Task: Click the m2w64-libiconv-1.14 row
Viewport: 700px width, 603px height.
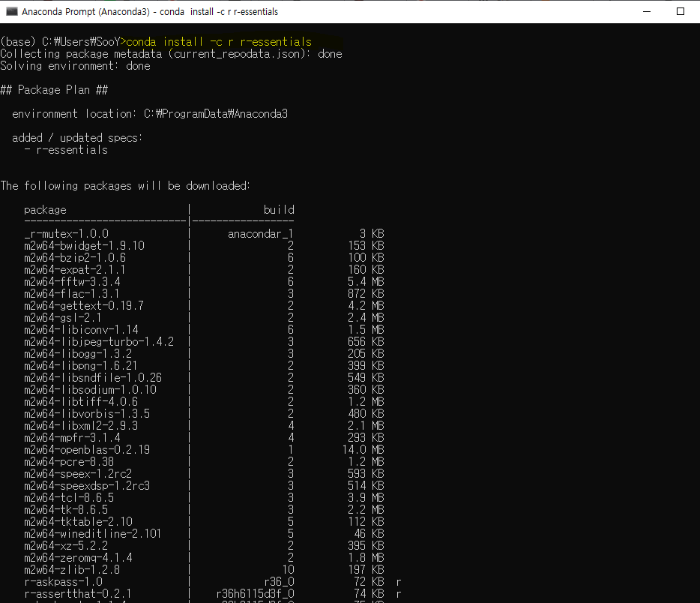Action: coord(204,330)
